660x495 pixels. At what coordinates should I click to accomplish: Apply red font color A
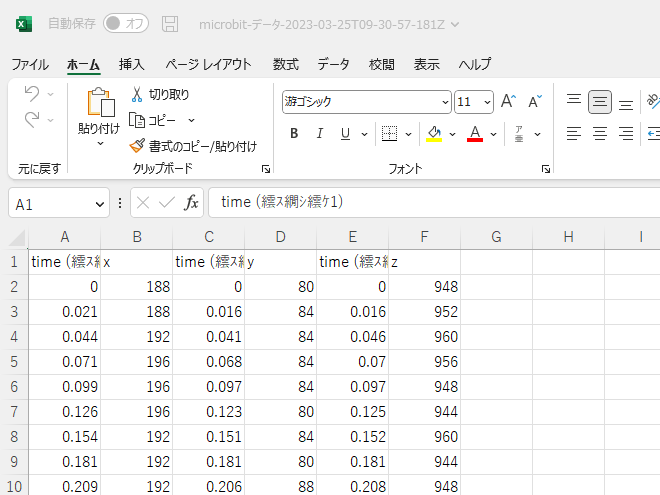[x=475, y=134]
